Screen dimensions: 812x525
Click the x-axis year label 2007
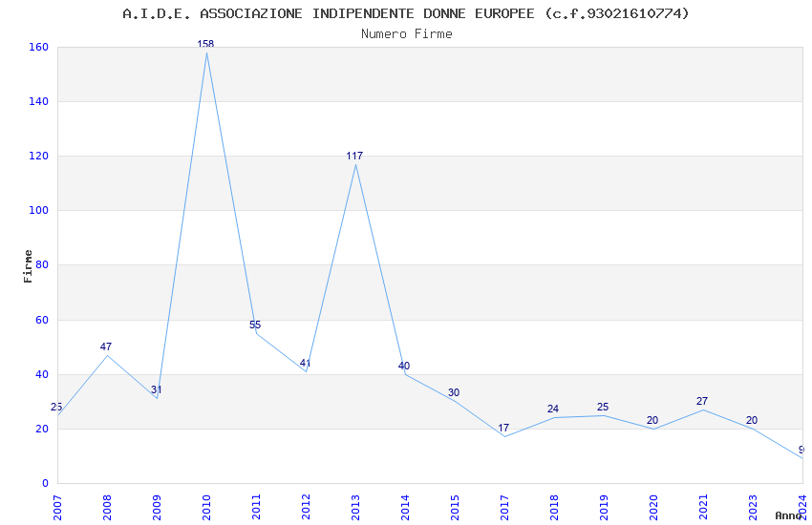point(57,508)
